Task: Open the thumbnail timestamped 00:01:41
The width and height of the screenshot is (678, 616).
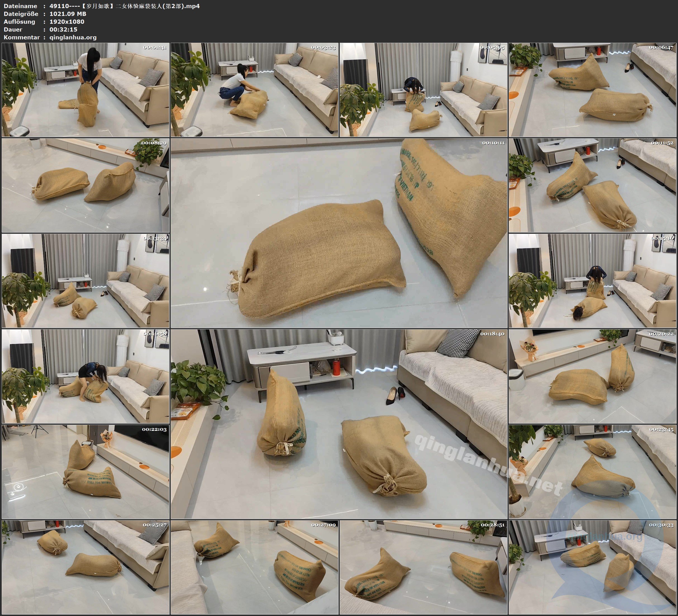Action: point(85,89)
